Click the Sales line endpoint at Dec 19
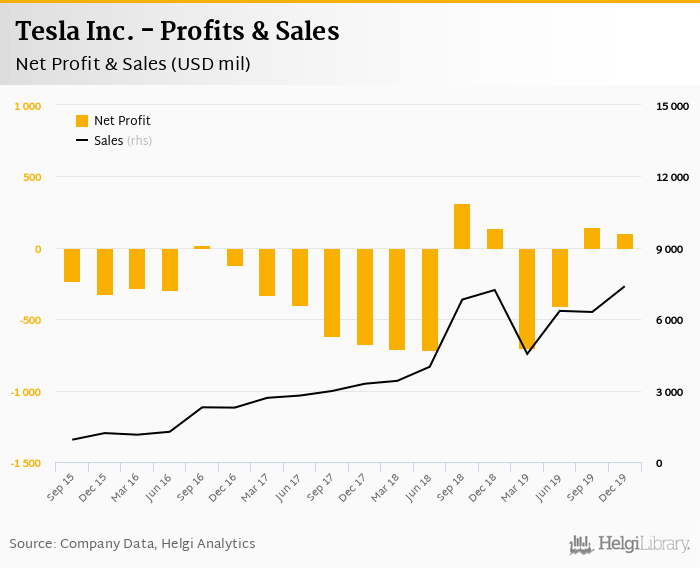700x568 pixels. click(x=625, y=286)
